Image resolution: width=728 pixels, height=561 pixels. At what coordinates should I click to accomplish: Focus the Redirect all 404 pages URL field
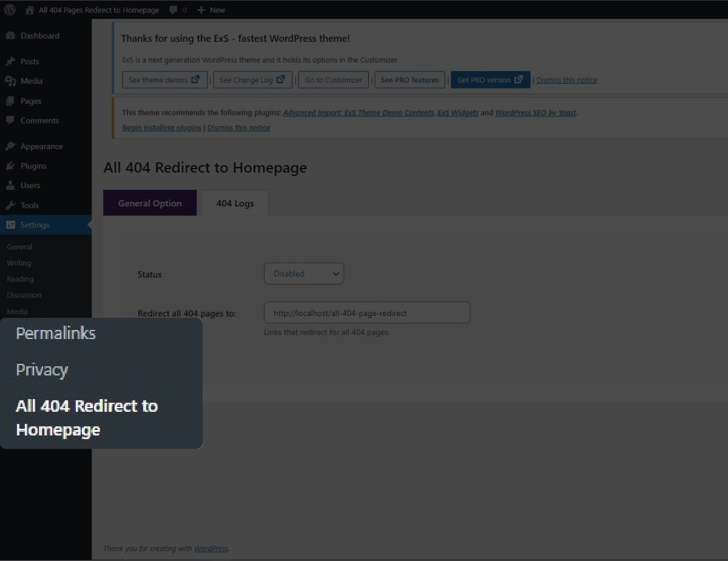[x=367, y=313]
